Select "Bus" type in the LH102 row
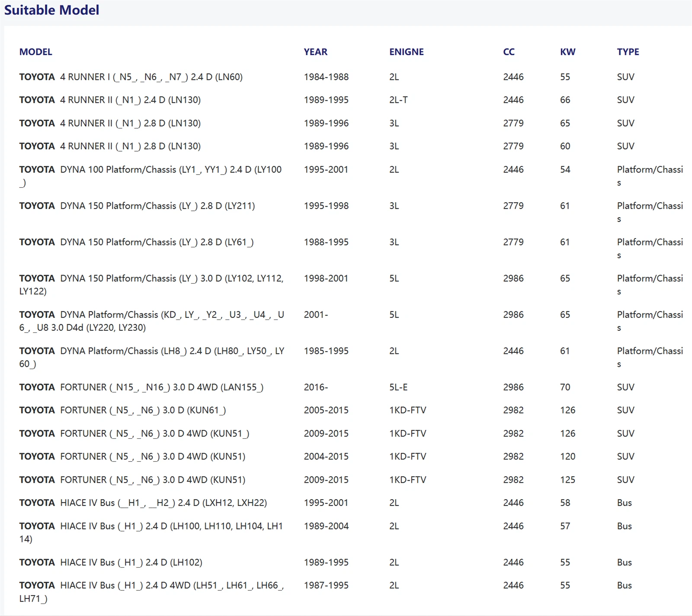The image size is (692, 616). coord(624,562)
